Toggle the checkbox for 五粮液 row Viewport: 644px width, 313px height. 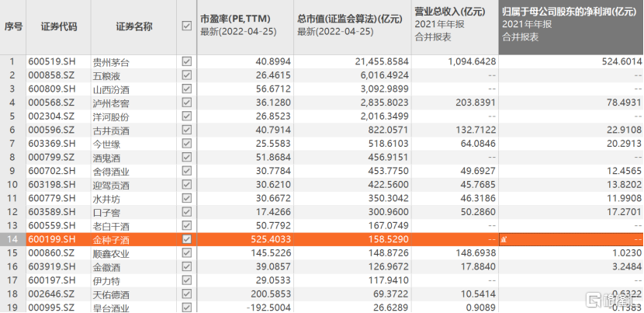[186, 75]
